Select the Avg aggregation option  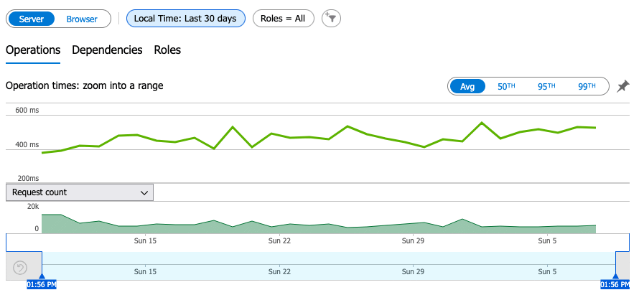click(x=467, y=86)
